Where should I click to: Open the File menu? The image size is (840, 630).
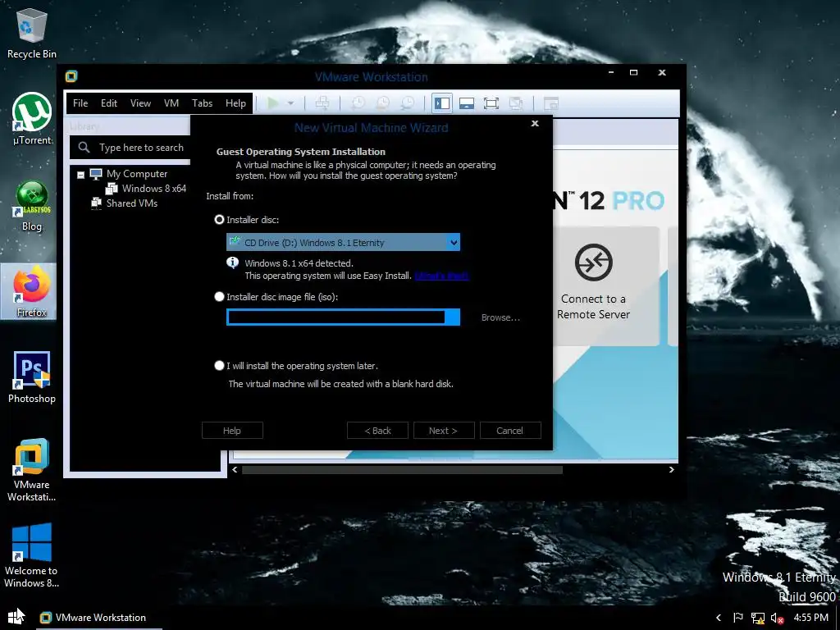[80, 103]
